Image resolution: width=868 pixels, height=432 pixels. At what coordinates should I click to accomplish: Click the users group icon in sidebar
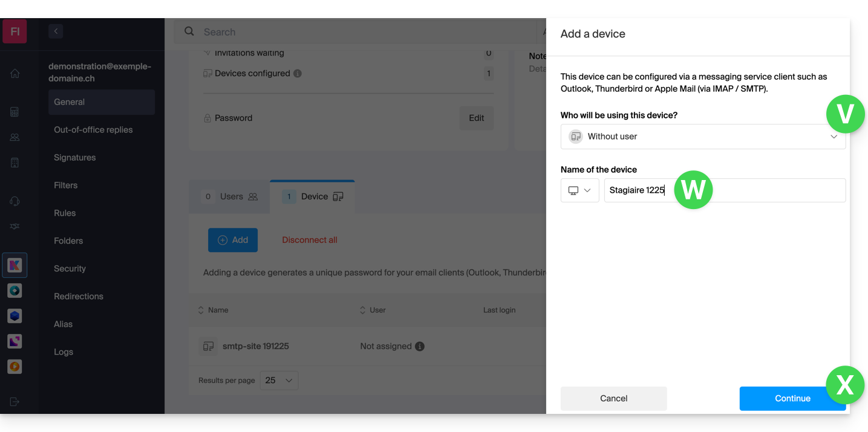click(x=15, y=137)
